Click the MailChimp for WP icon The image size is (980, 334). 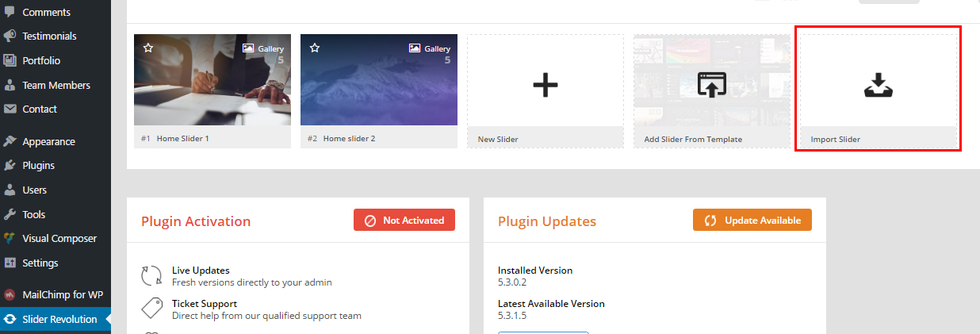tap(10, 295)
